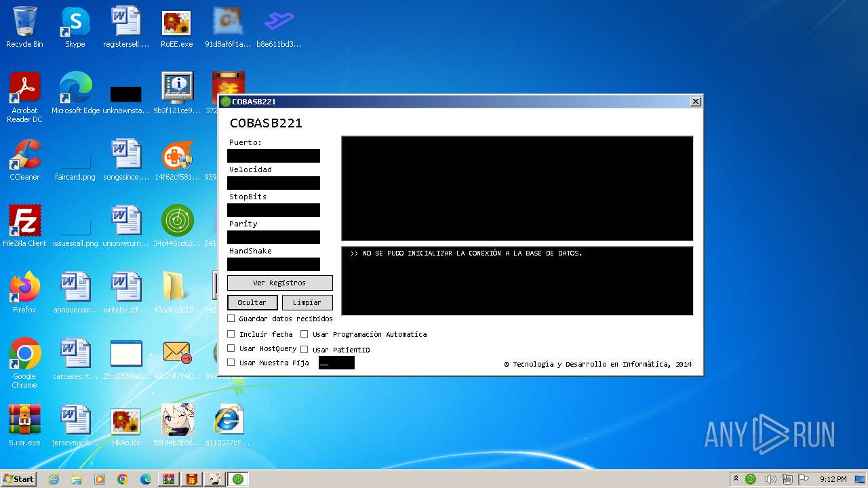Select the FileZilla Client shortcut
This screenshot has height=488, width=868.
click(24, 226)
